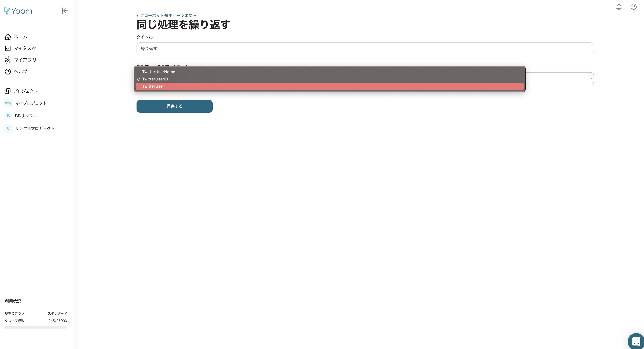Select the マイアプリ icon

pos(8,60)
